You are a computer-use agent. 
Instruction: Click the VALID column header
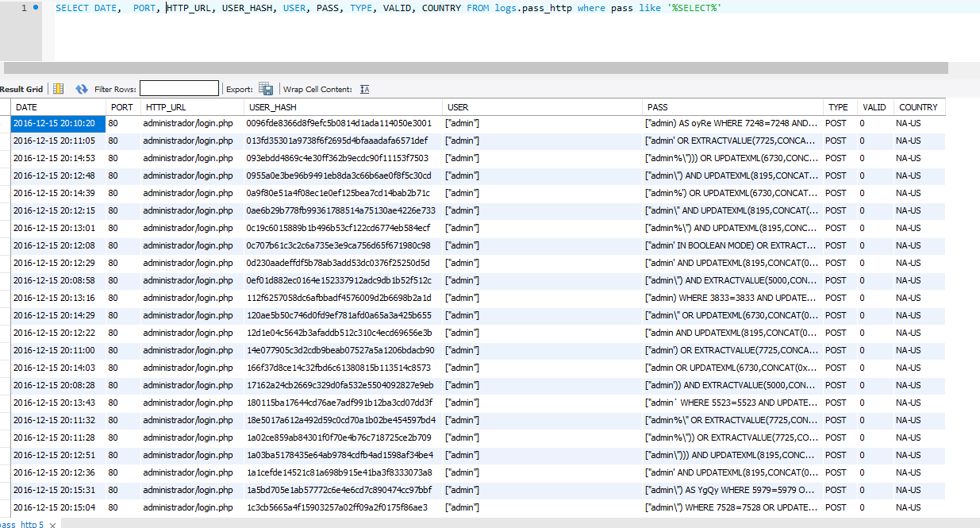874,107
